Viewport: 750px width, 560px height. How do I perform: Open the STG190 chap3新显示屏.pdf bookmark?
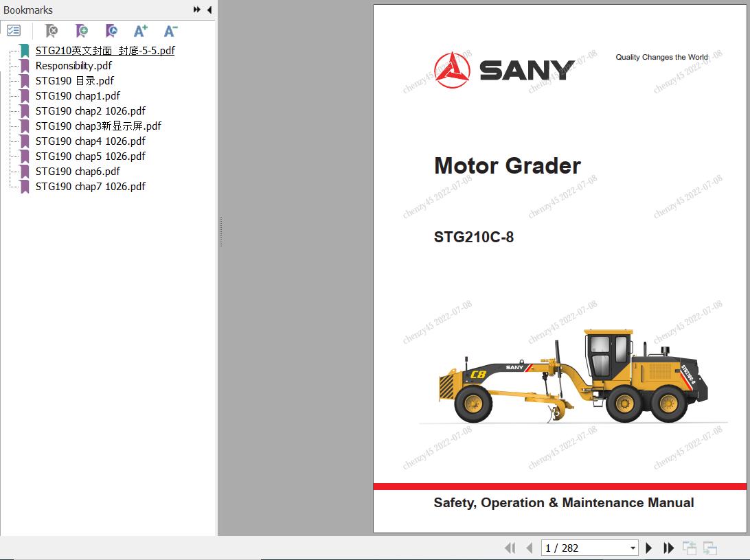pos(98,126)
